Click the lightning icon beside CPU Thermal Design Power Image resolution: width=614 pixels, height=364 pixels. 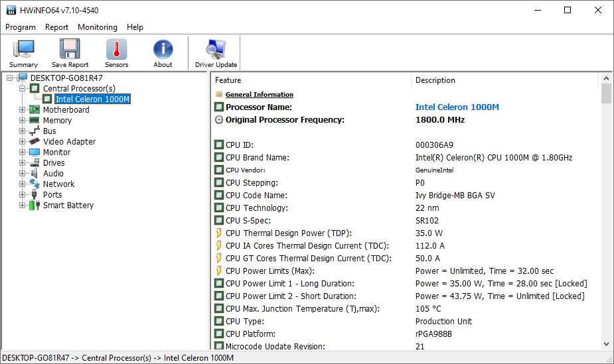coord(219,233)
